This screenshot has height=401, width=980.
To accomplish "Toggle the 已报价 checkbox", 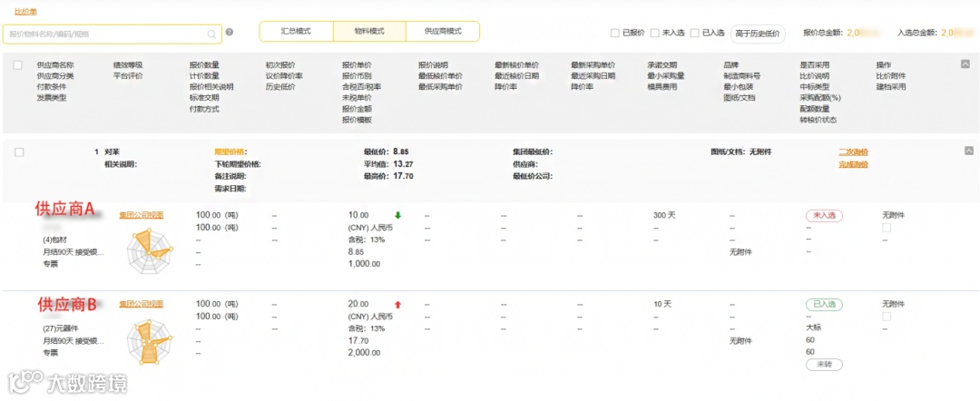I will 615,33.
